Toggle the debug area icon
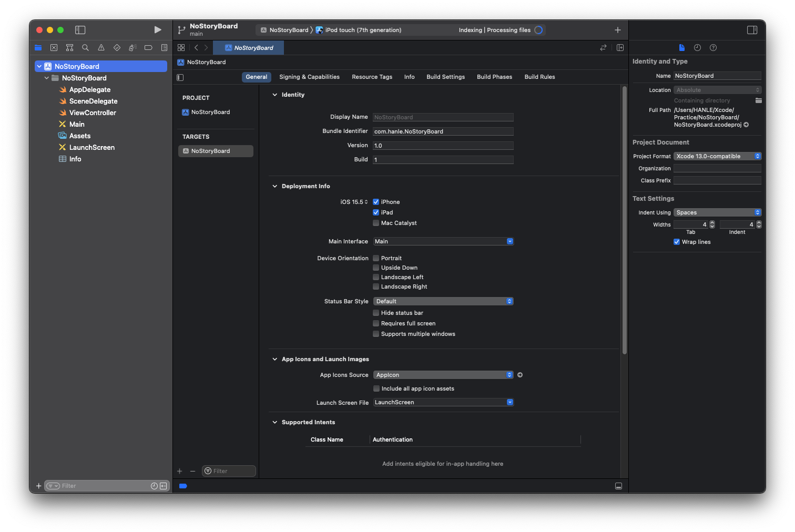The height and width of the screenshot is (532, 795). (618, 486)
